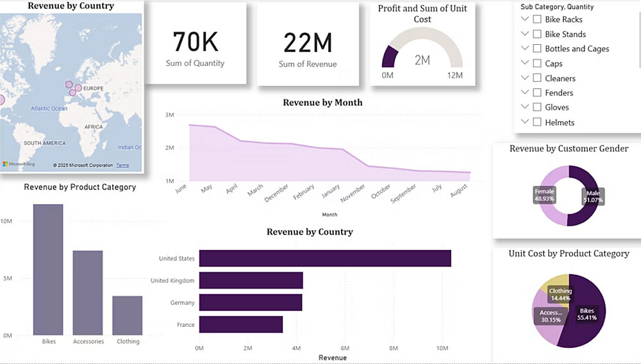This screenshot has width=641, height=364.
Task: Click the Microsoft Bing logo on map
Action: coord(19,164)
